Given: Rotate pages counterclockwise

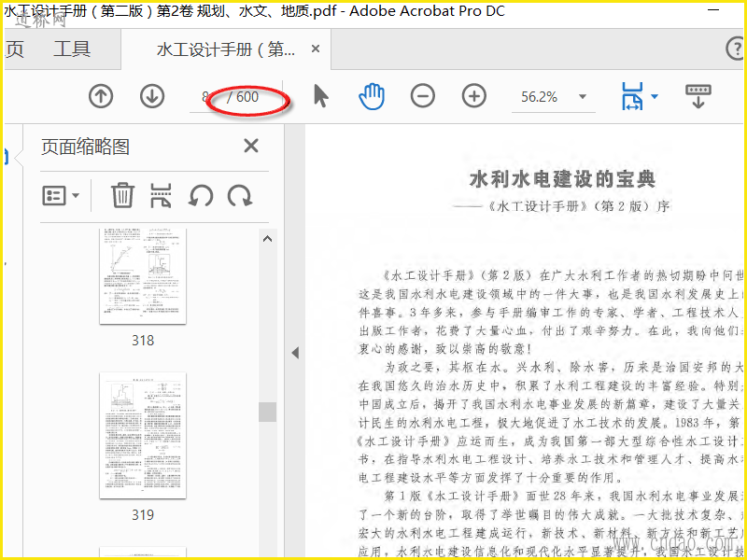Looking at the screenshot, I should 201,196.
